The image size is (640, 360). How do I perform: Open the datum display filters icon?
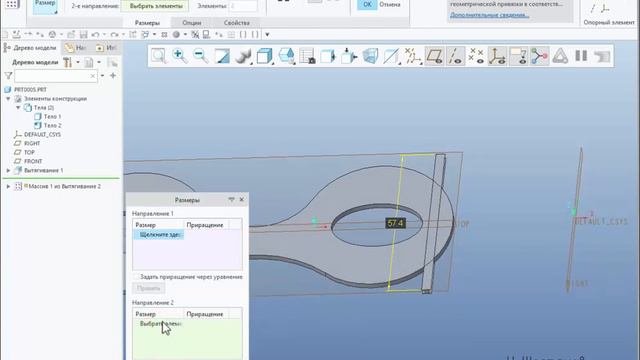(x=413, y=56)
